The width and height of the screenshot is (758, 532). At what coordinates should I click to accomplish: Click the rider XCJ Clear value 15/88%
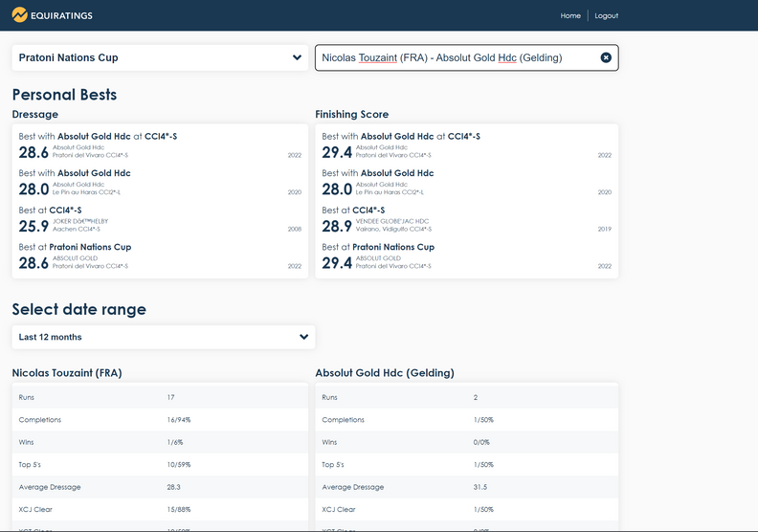[179, 509]
